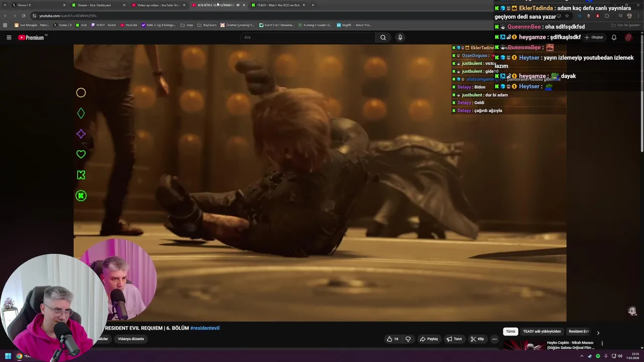Open the taskbar volume control
The image size is (644, 362).
(620, 356)
